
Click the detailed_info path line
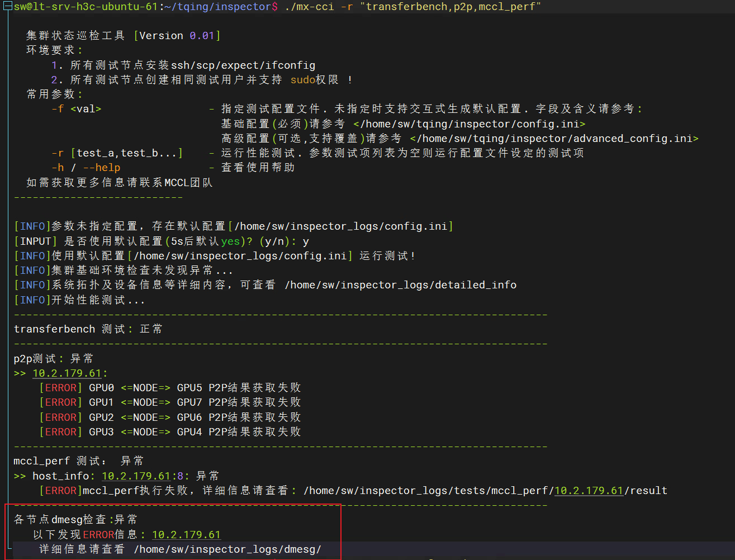point(265,285)
